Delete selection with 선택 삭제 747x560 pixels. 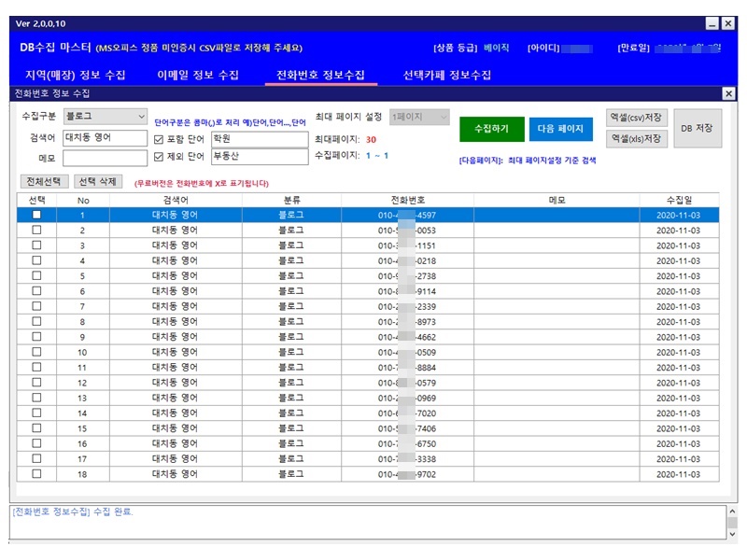click(x=98, y=181)
